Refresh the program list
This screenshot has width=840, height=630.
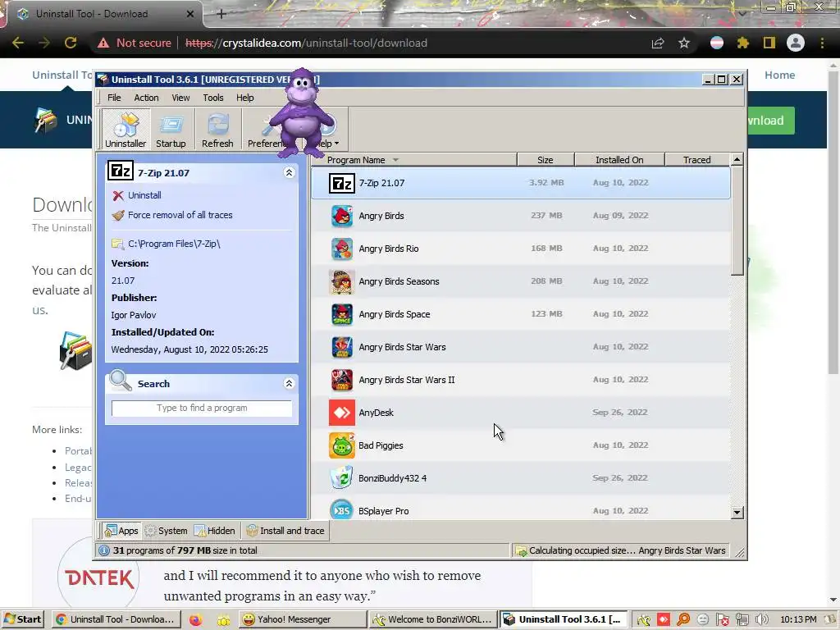pyautogui.click(x=217, y=129)
